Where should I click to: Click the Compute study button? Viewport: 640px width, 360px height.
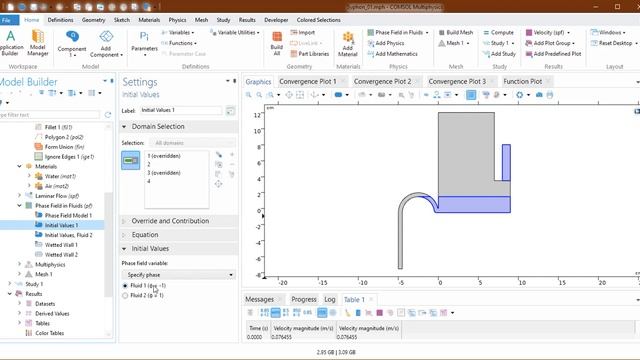498,32
